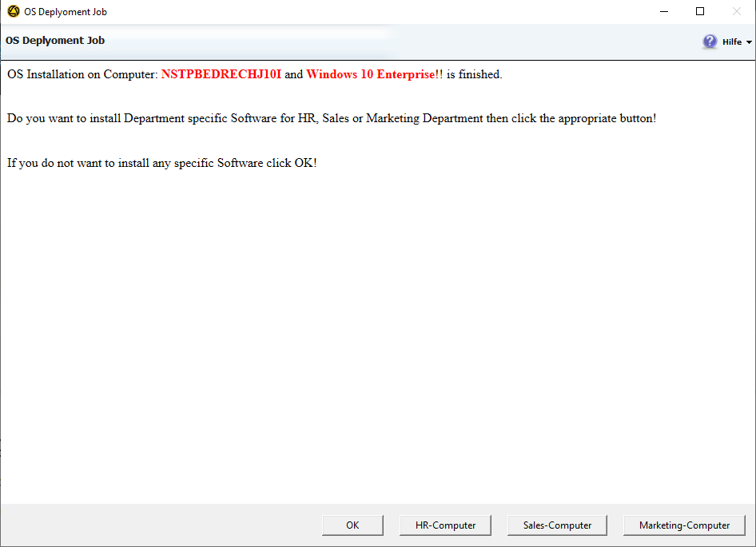This screenshot has width=756, height=547.
Task: Click the window title bar text
Action: click(66, 12)
